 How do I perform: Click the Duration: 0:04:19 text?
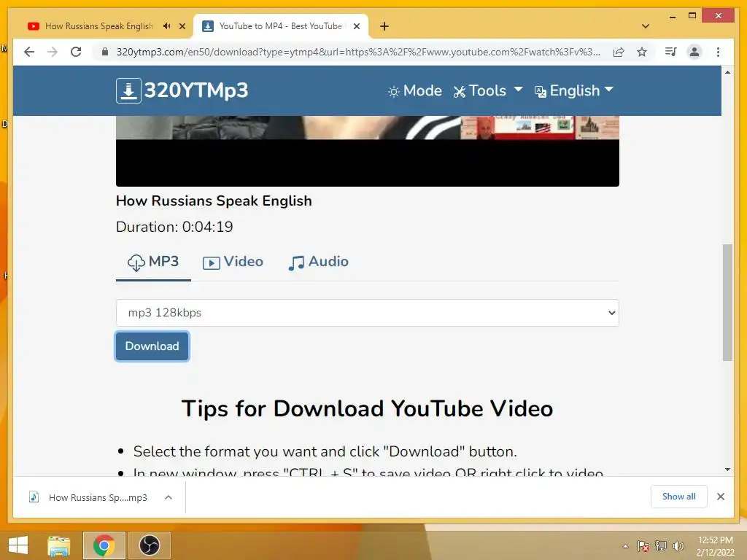(174, 227)
